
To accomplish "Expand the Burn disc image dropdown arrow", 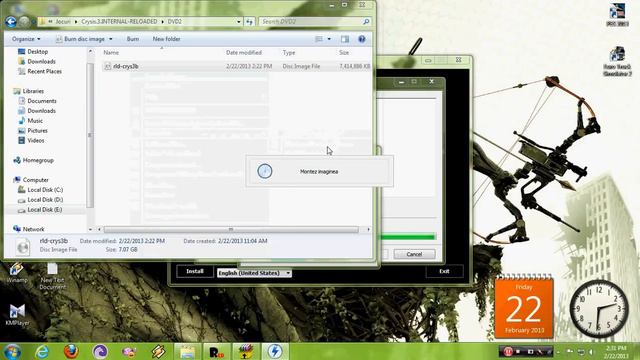I will (111, 39).
